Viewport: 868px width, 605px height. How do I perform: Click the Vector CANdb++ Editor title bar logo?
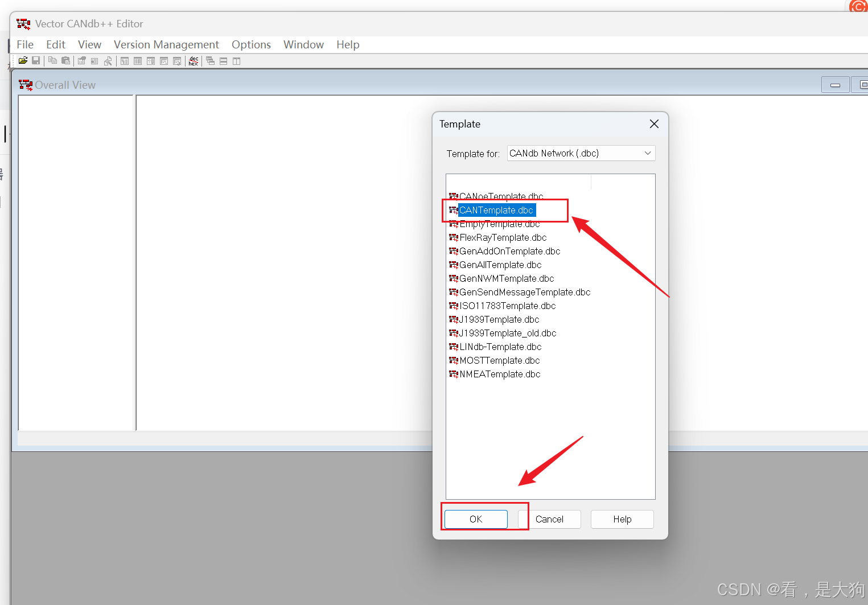click(23, 24)
